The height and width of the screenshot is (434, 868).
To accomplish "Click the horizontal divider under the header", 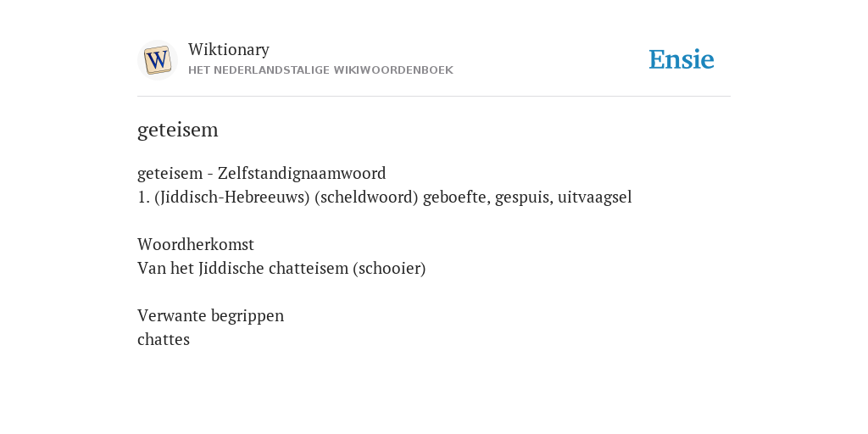I will point(434,97).
